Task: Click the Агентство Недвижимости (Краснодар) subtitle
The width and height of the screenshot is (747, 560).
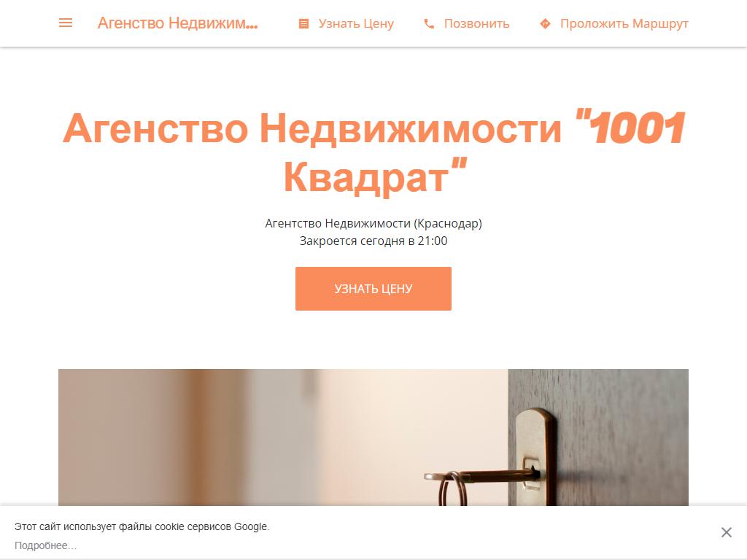Action: click(373, 223)
